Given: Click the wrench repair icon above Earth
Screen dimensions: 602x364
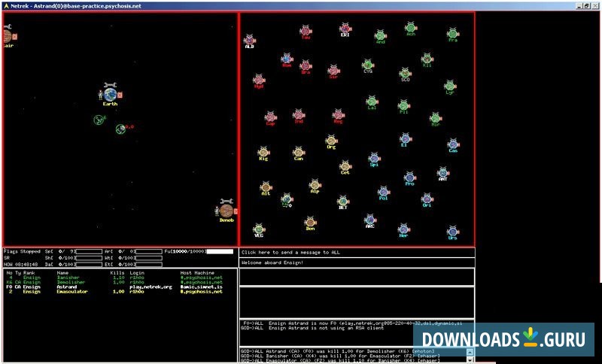Looking at the screenshot, I should [x=110, y=85].
